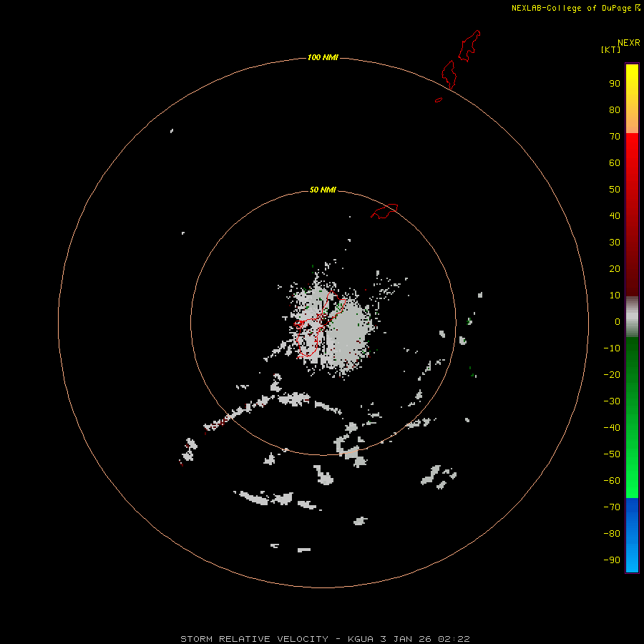
Task: Click the 90 value on velocity scale
Action: [x=615, y=84]
